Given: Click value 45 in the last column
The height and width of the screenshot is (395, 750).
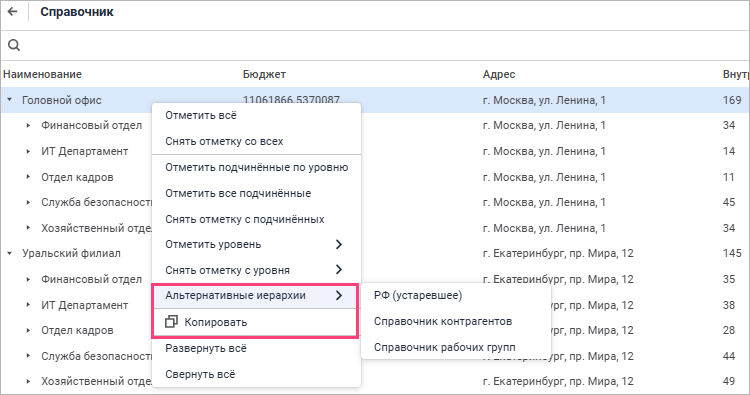Looking at the screenshot, I should coord(729,202).
